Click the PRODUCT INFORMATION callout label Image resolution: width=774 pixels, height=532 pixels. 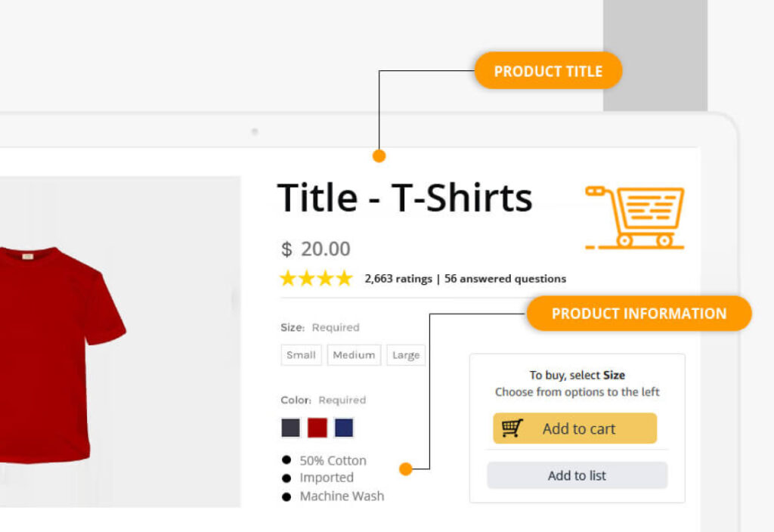[639, 314]
